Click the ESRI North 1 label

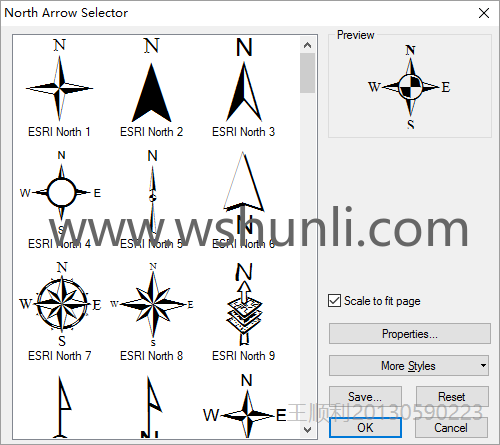59,132
